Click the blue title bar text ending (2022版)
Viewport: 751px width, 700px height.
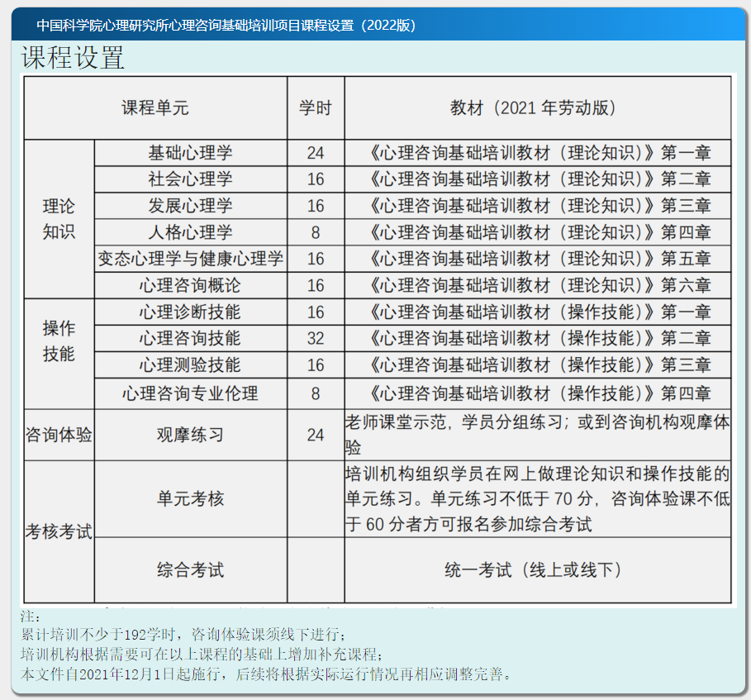226,26
